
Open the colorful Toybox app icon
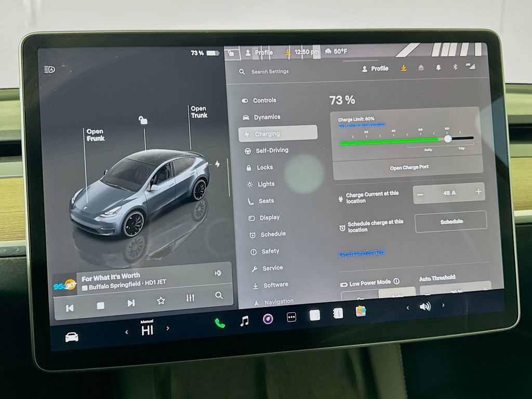click(361, 311)
